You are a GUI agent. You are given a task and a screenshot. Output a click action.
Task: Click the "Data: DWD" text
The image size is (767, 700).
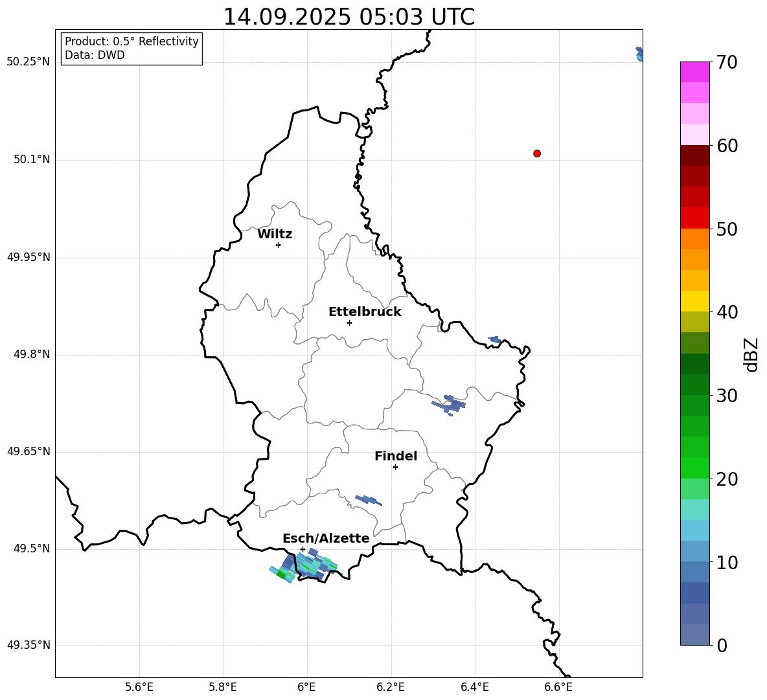click(x=95, y=55)
